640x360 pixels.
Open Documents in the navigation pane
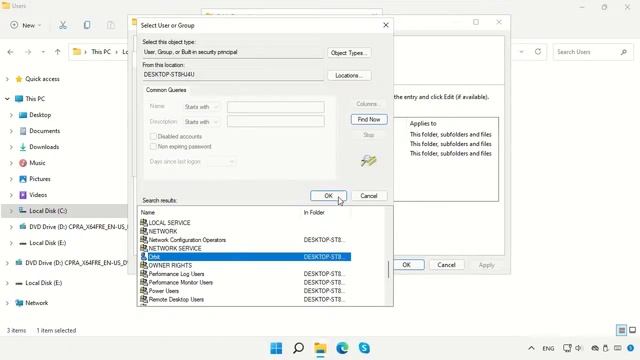click(x=44, y=131)
